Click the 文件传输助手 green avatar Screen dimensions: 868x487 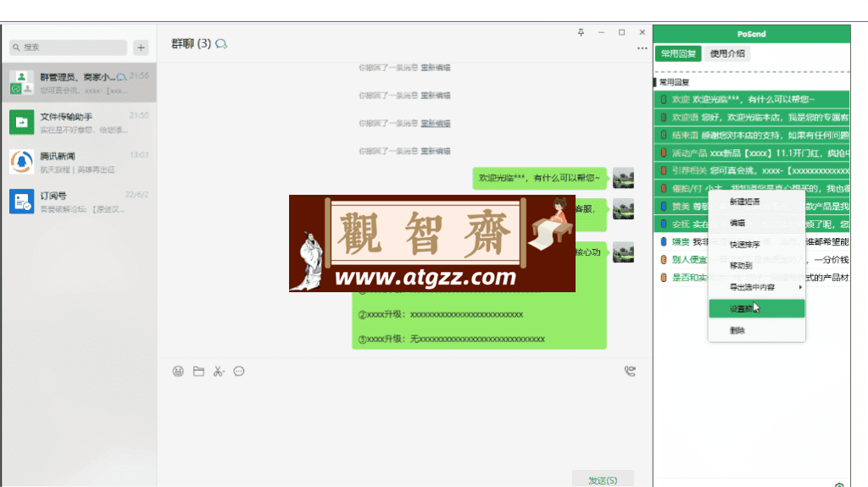click(21, 122)
